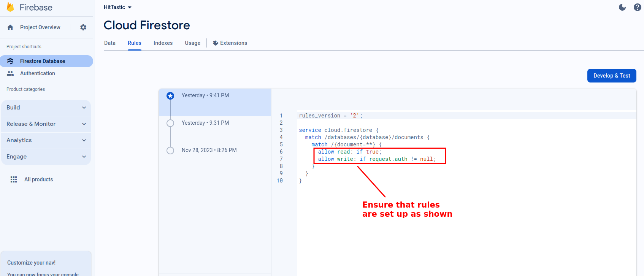This screenshot has height=276, width=644.
Task: Expand the Analytics category
Action: click(x=46, y=140)
